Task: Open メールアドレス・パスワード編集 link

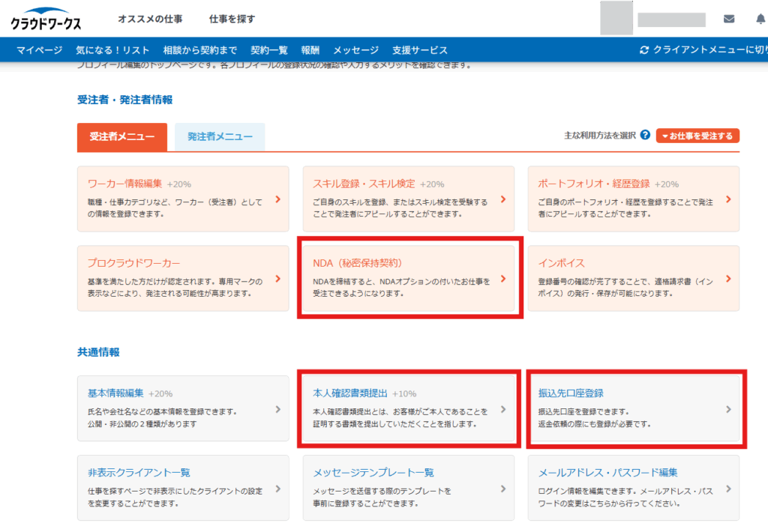Action: coord(607,472)
